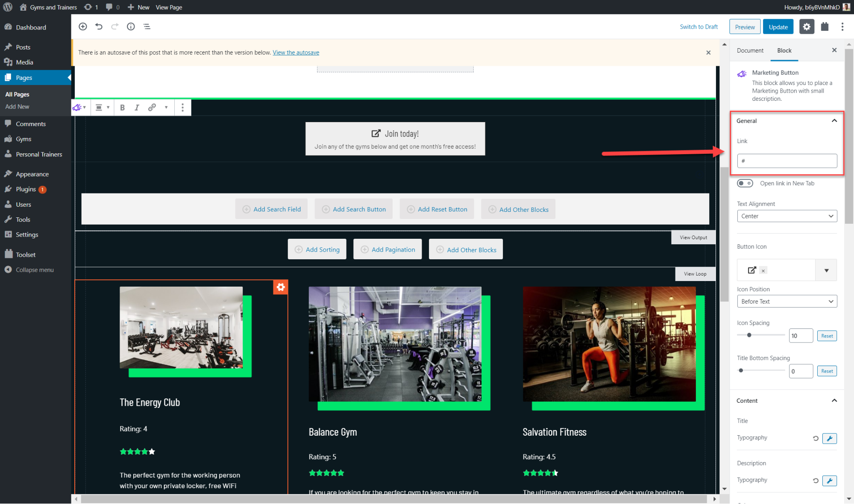854x504 pixels.
Task: Expand the Text Alignment dropdown
Action: click(x=786, y=216)
